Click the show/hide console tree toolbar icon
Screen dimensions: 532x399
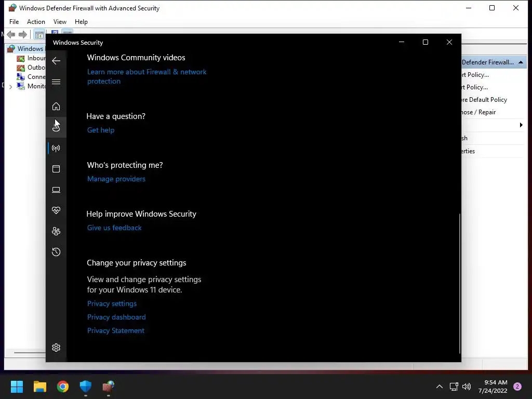pyautogui.click(x=39, y=35)
